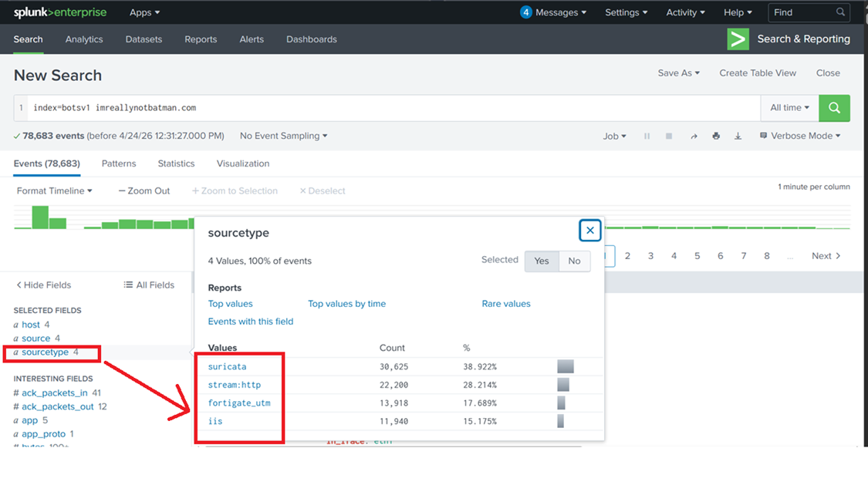The image size is (868, 492).
Task: Click Zoom Out on the timeline
Action: click(x=144, y=191)
